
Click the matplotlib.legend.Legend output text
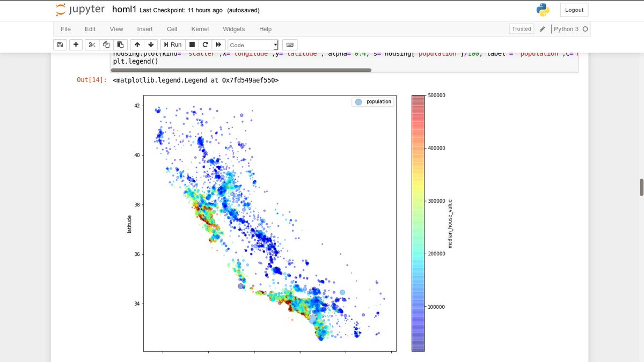point(196,80)
